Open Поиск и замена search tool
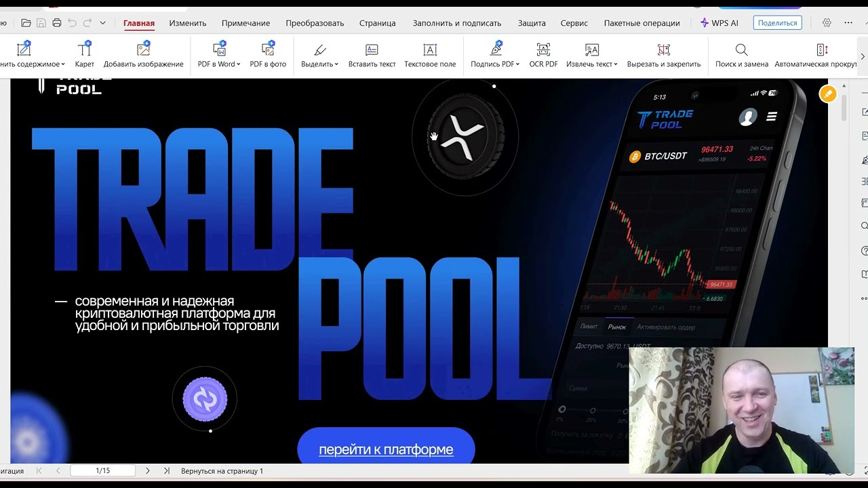The image size is (868, 488). [x=742, y=56]
